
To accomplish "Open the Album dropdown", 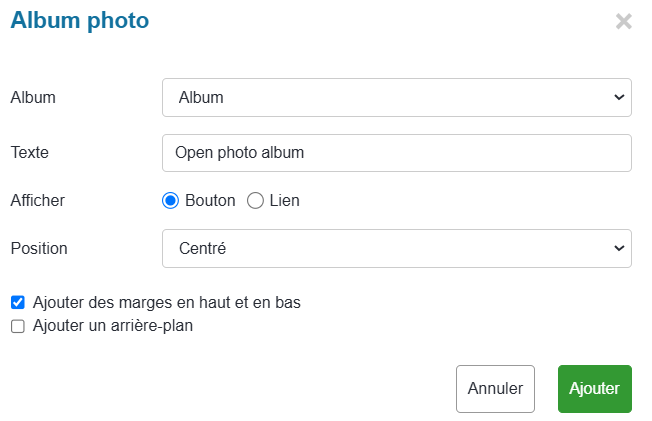I will [396, 98].
